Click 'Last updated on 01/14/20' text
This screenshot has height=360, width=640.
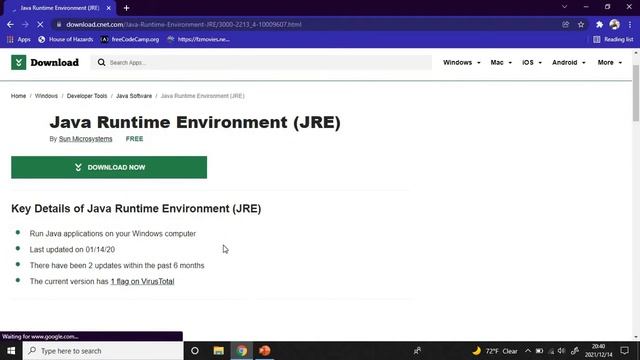click(x=72, y=249)
